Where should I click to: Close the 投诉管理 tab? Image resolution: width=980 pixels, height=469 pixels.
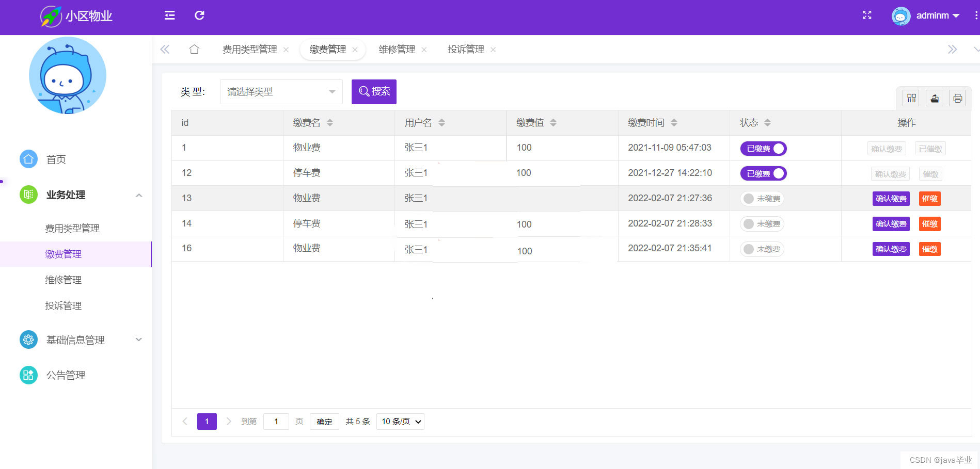493,50
